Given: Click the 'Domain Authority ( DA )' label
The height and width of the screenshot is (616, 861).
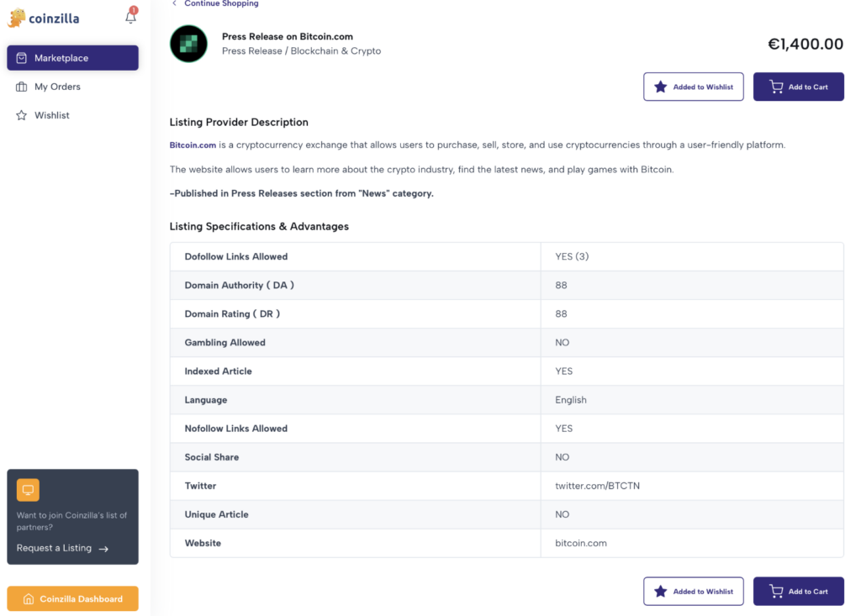Looking at the screenshot, I should [239, 285].
